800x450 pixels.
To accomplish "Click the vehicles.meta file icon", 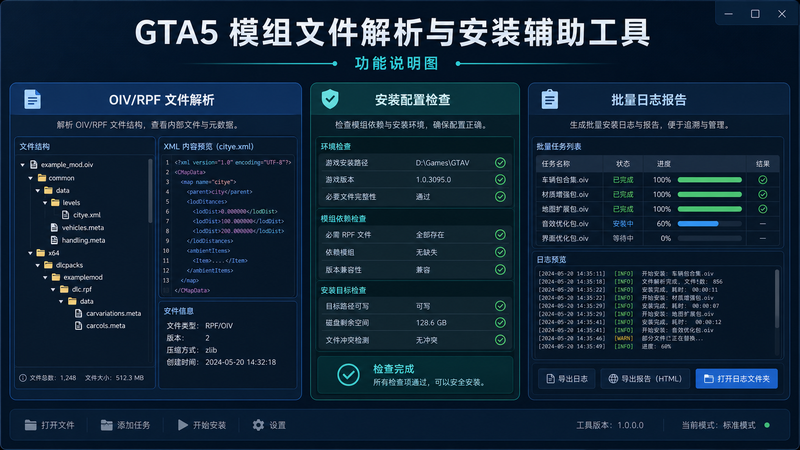I will (x=54, y=228).
